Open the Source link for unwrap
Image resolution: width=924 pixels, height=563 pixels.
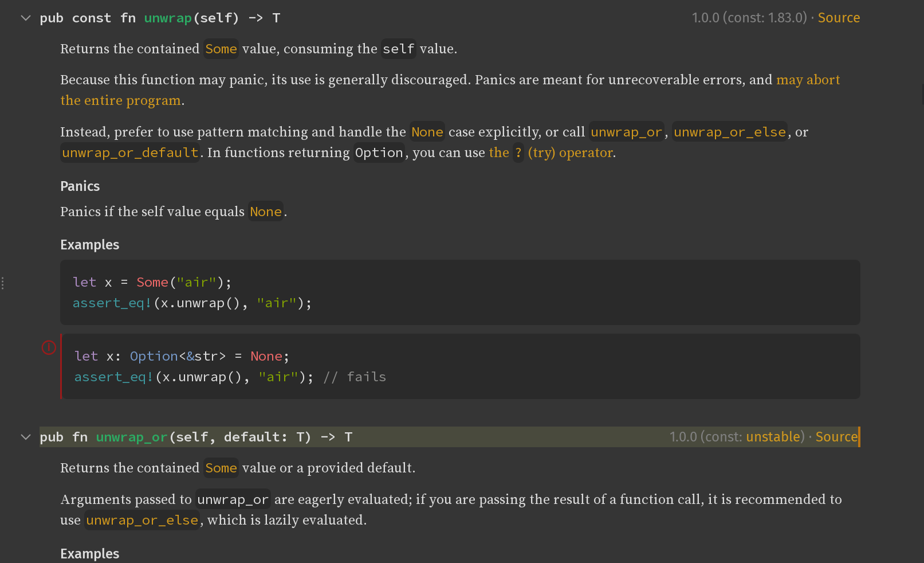(x=839, y=18)
